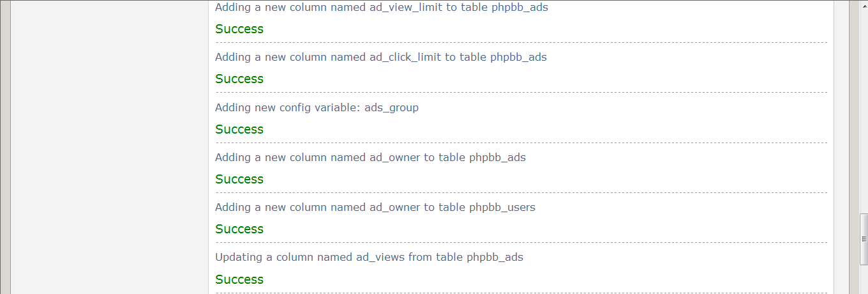Click Success under the phpbb_users entry

[x=239, y=229]
